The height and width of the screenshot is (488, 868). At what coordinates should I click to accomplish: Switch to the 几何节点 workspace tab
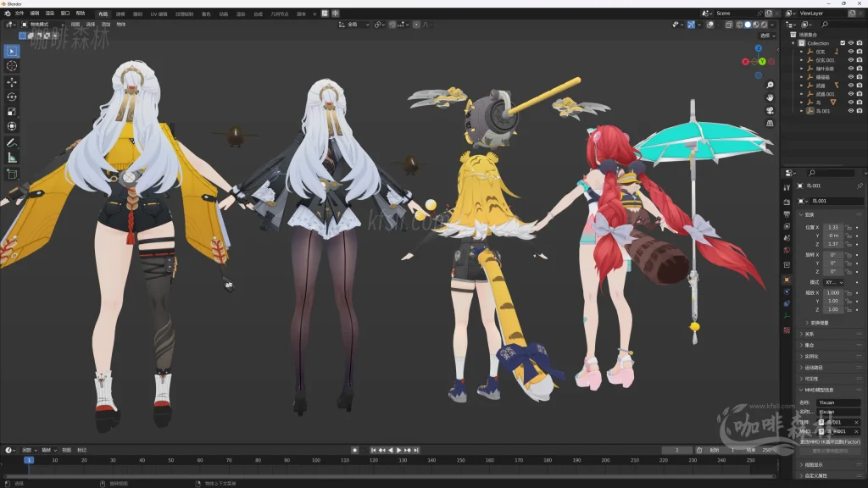tap(280, 14)
